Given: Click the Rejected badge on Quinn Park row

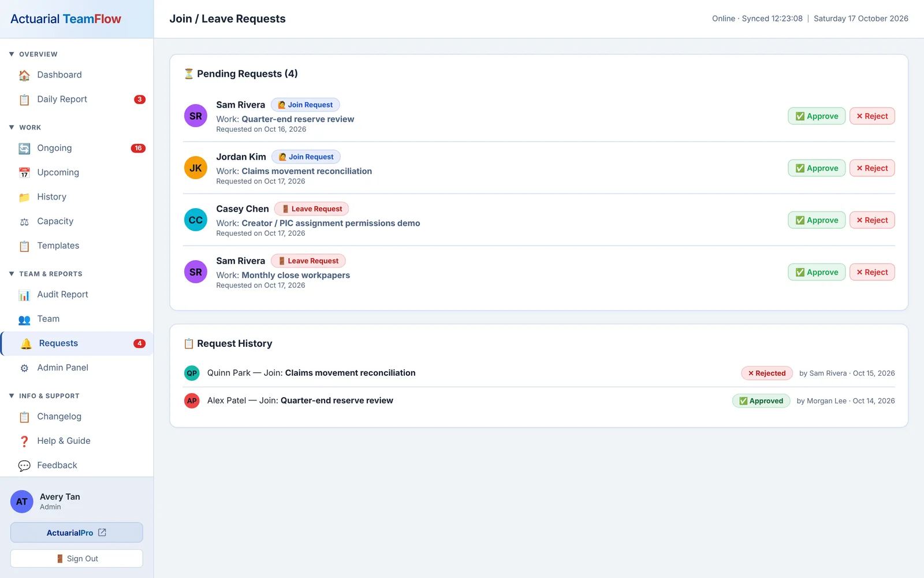Looking at the screenshot, I should [767, 373].
